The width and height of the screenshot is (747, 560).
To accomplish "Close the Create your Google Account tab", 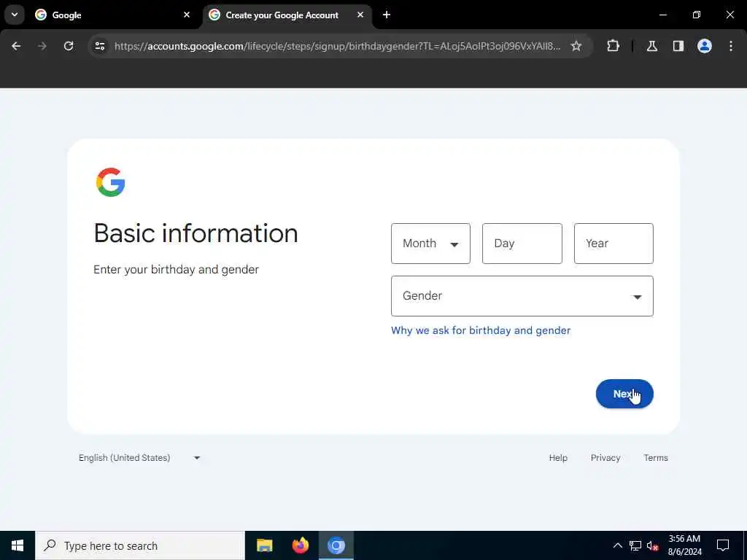I will click(360, 15).
